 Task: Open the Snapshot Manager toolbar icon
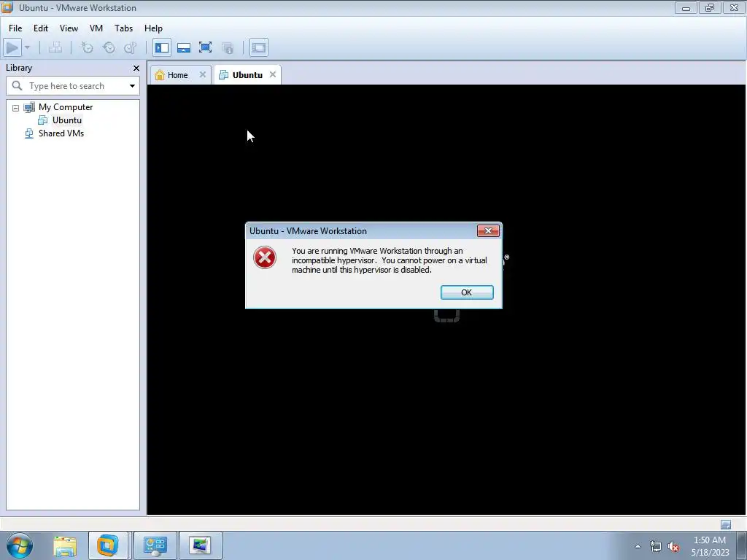click(131, 47)
